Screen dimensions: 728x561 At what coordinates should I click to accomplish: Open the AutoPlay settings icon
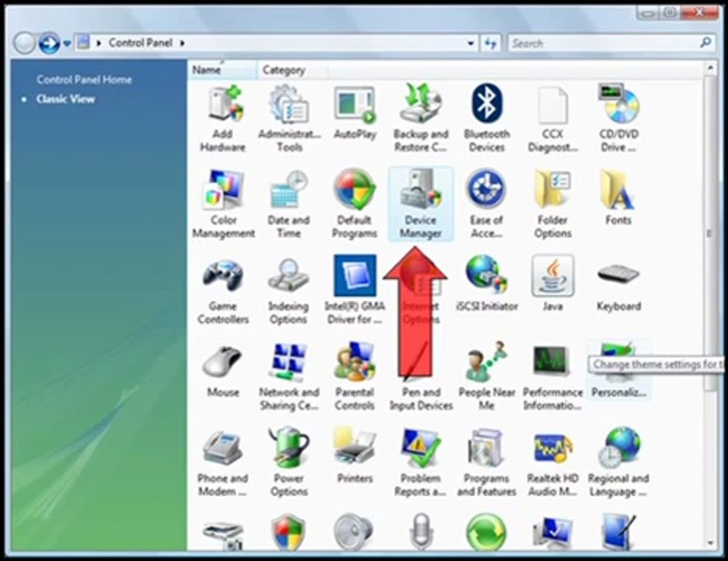pos(355,114)
